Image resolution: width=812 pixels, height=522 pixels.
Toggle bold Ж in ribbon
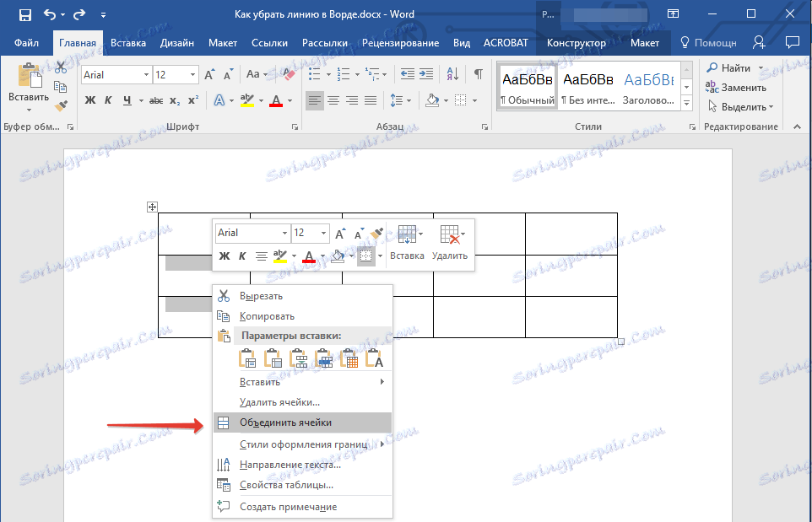point(90,100)
